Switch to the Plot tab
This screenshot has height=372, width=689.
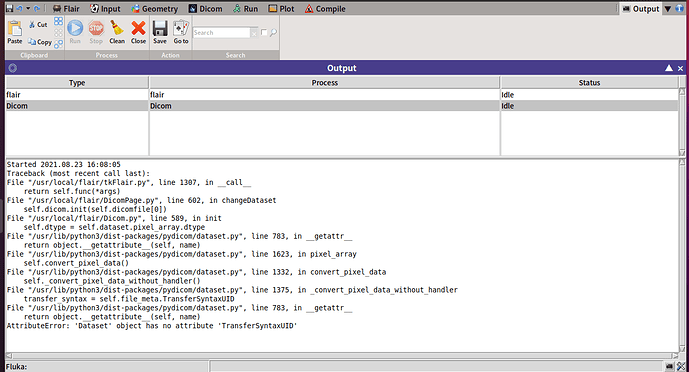tap(282, 9)
